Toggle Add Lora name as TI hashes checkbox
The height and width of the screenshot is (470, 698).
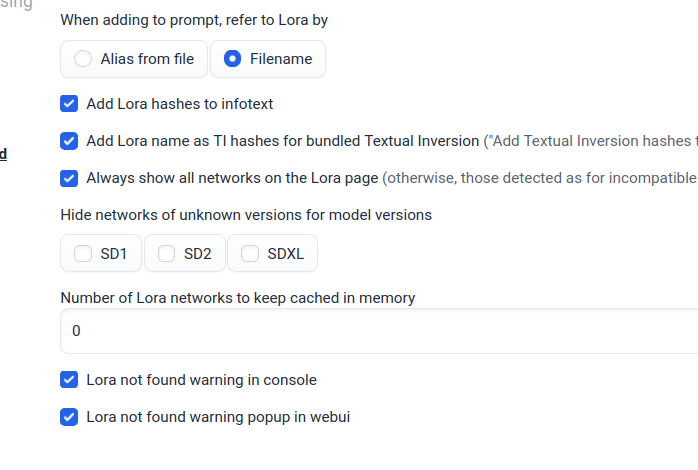69,141
